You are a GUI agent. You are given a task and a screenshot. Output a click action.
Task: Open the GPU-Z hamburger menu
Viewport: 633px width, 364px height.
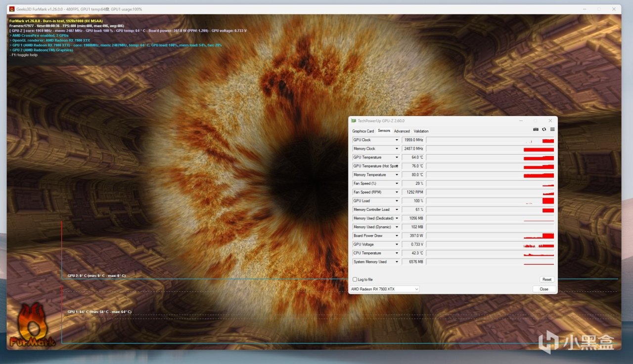(x=552, y=129)
